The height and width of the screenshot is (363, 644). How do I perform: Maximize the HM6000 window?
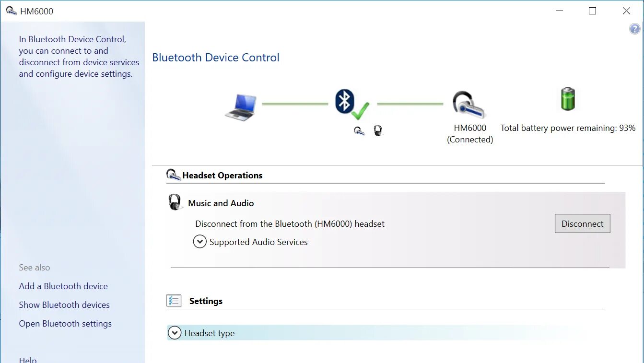(x=592, y=11)
